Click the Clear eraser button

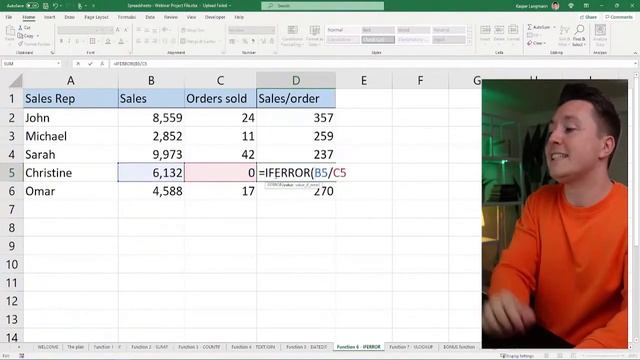pos(535,43)
